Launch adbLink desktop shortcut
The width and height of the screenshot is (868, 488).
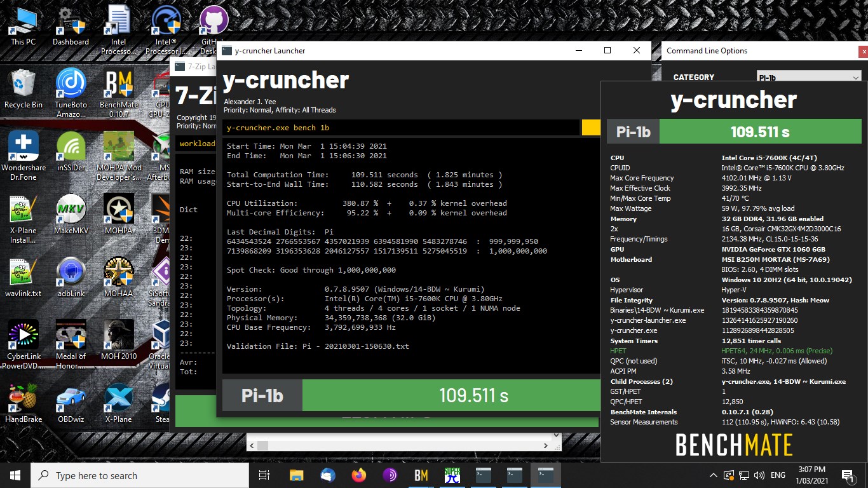pyautogui.click(x=71, y=277)
